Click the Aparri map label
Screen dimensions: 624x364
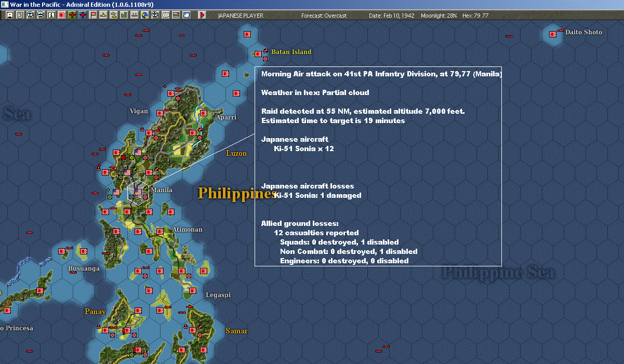(x=226, y=117)
